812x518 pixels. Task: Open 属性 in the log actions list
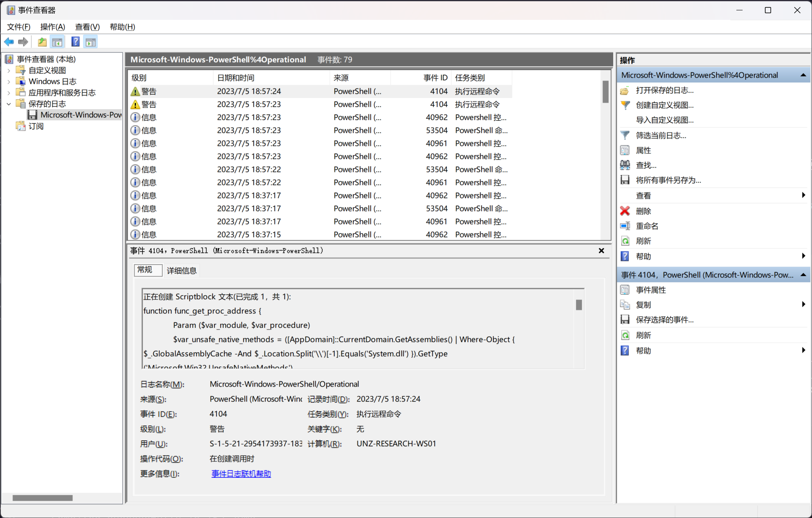point(643,150)
